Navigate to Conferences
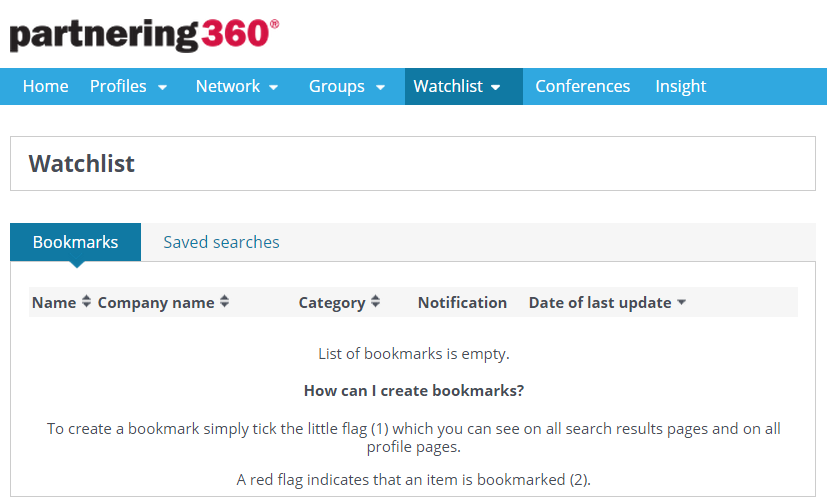 coord(582,86)
